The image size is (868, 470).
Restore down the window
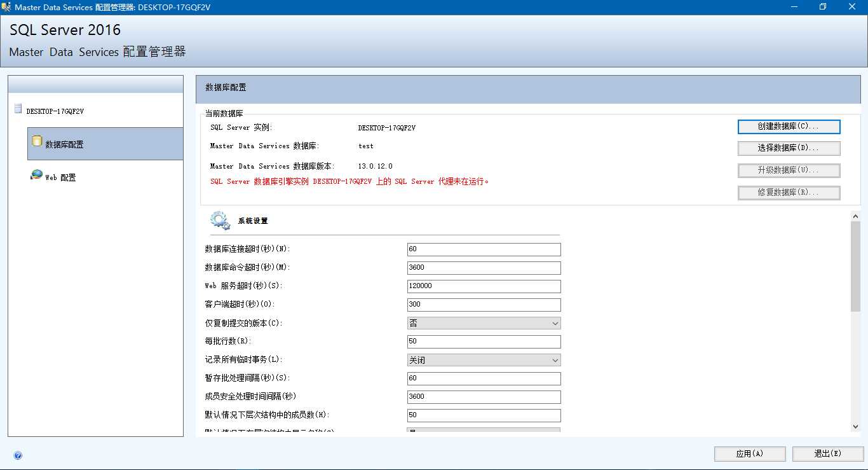[x=823, y=7]
